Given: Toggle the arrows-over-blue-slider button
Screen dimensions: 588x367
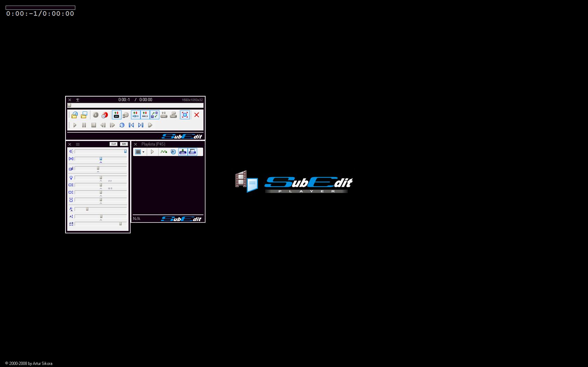Looking at the screenshot, I should coord(136,115).
